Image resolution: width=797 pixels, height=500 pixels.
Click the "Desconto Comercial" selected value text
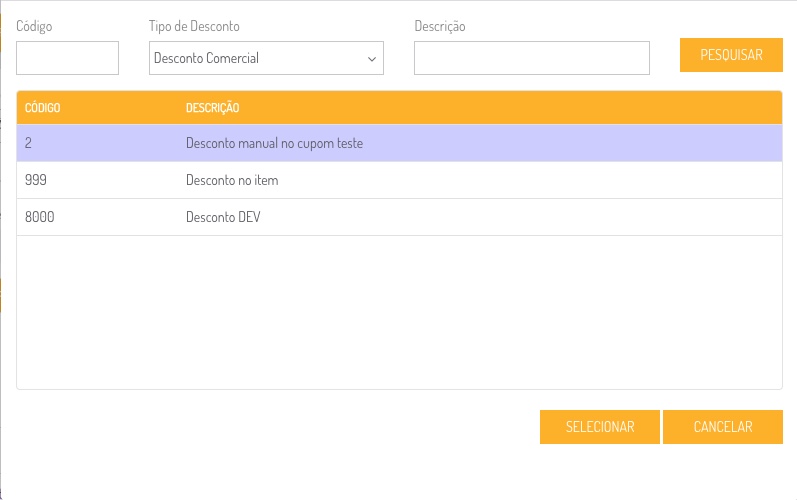206,58
